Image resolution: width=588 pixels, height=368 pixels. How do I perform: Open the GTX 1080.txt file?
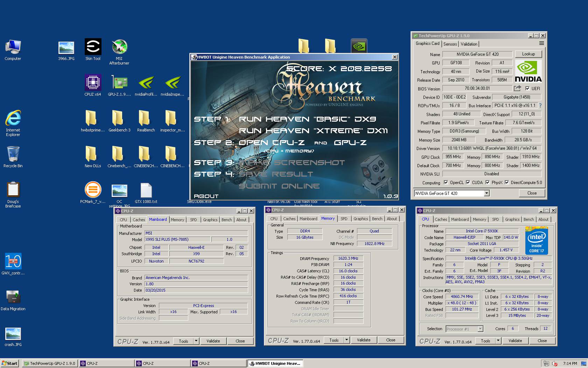point(146,193)
